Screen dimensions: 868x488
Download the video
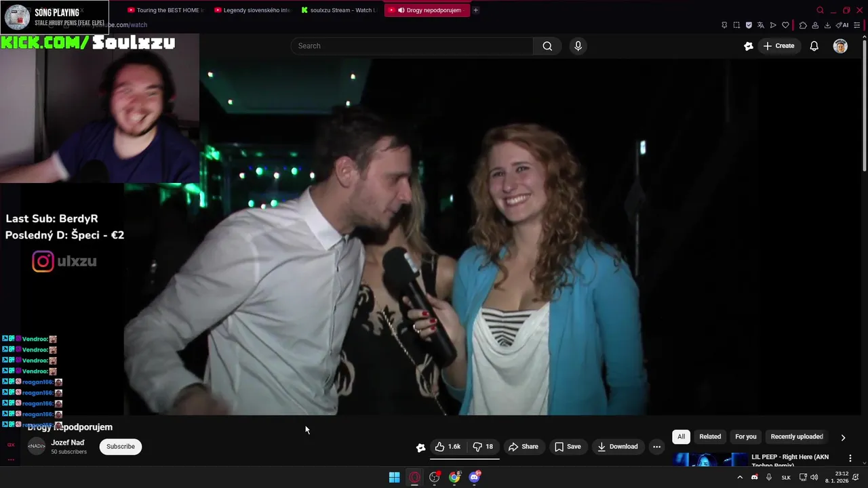pos(618,447)
